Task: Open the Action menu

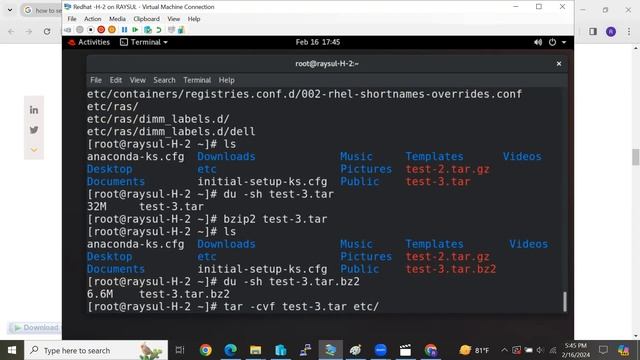Action: [93, 19]
